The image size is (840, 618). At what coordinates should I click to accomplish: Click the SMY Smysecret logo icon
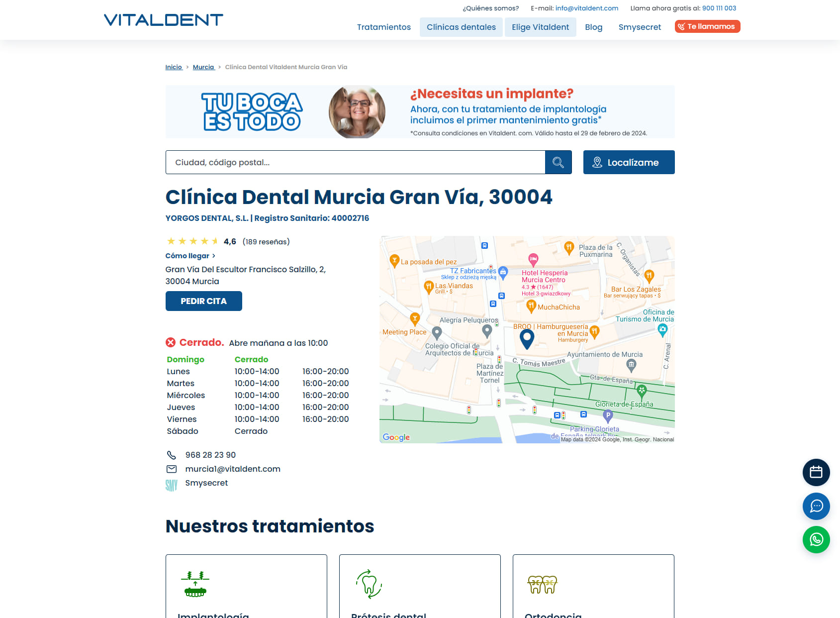point(172,485)
